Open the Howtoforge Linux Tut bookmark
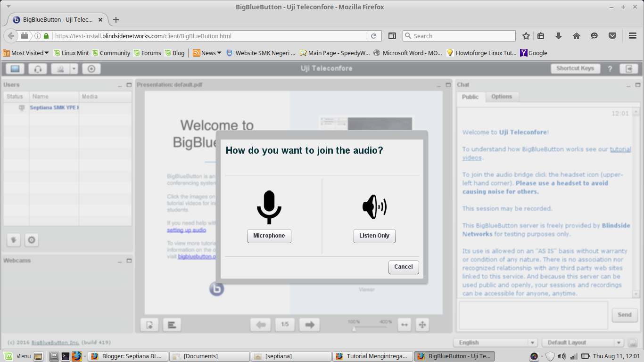The image size is (644, 362). pyautogui.click(x=481, y=53)
